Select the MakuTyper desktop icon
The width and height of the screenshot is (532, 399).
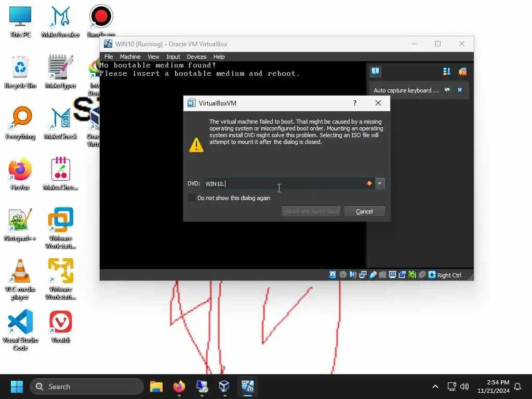(60, 71)
